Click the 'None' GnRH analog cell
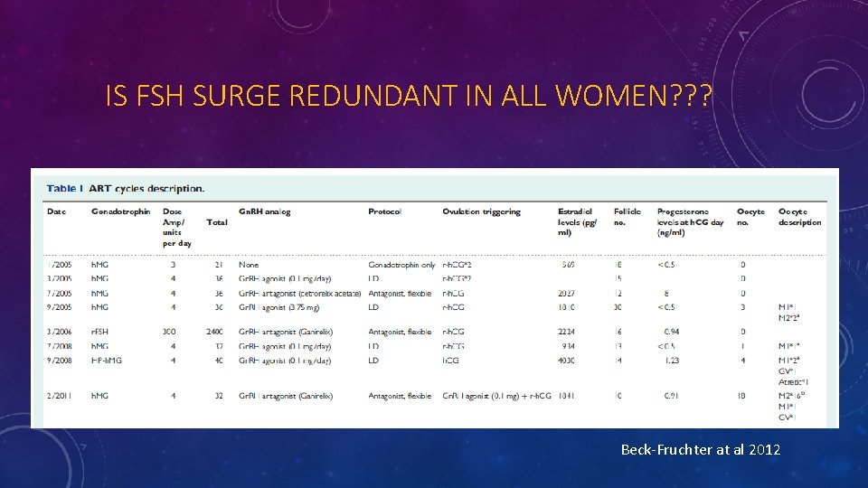The image size is (868, 488). (249, 265)
